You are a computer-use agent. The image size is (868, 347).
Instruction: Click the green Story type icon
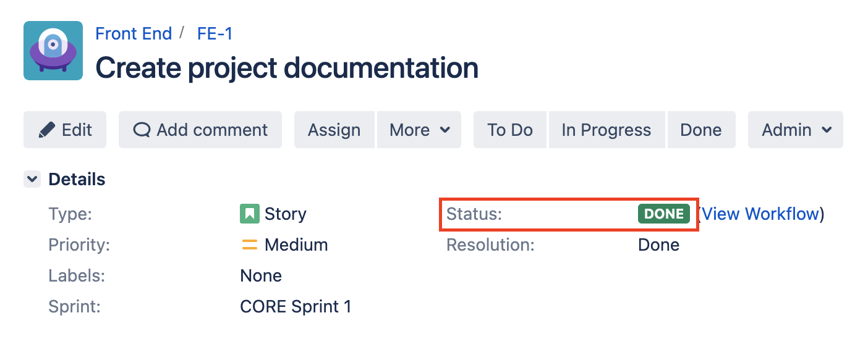249,214
